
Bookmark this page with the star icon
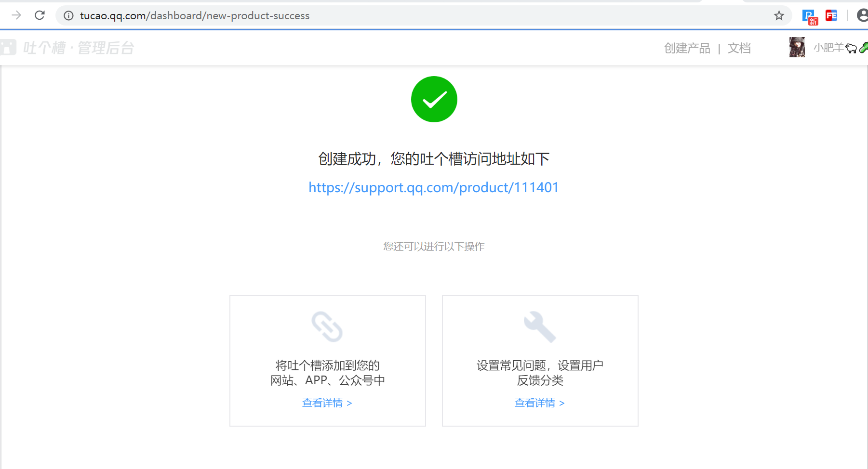coord(779,16)
